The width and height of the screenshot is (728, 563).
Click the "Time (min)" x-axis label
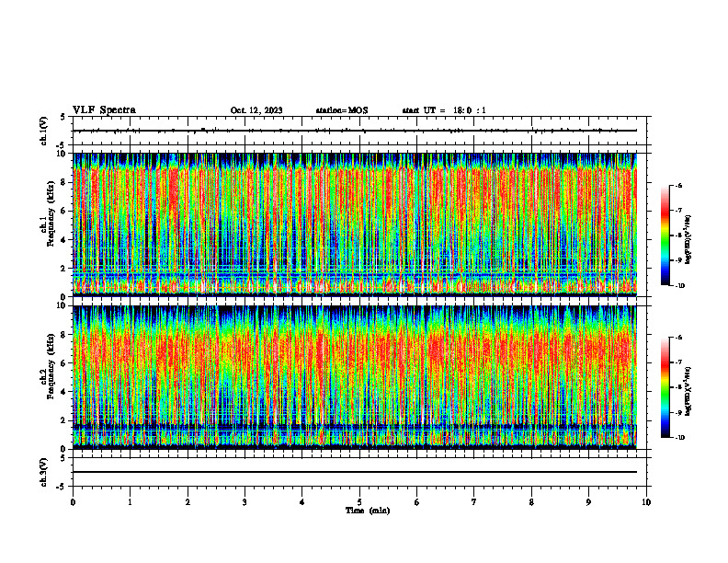368,511
